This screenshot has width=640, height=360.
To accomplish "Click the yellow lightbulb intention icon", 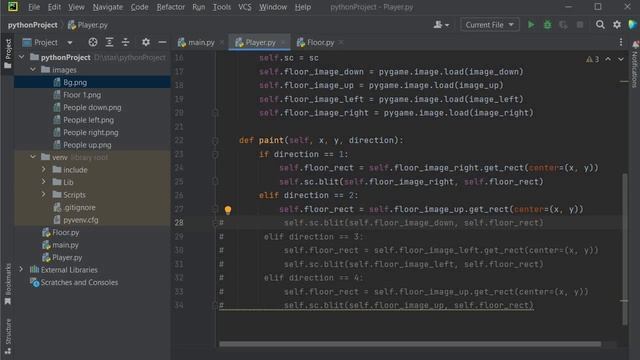I will pyautogui.click(x=228, y=210).
